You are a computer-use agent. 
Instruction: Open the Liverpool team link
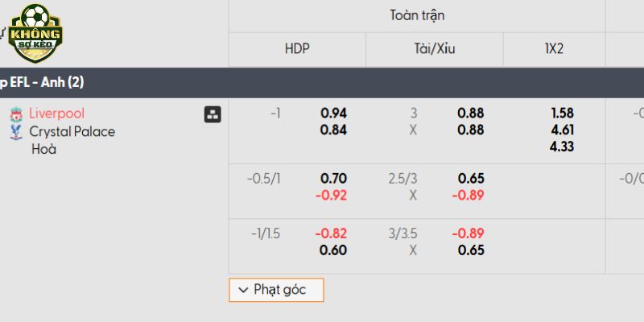56,114
